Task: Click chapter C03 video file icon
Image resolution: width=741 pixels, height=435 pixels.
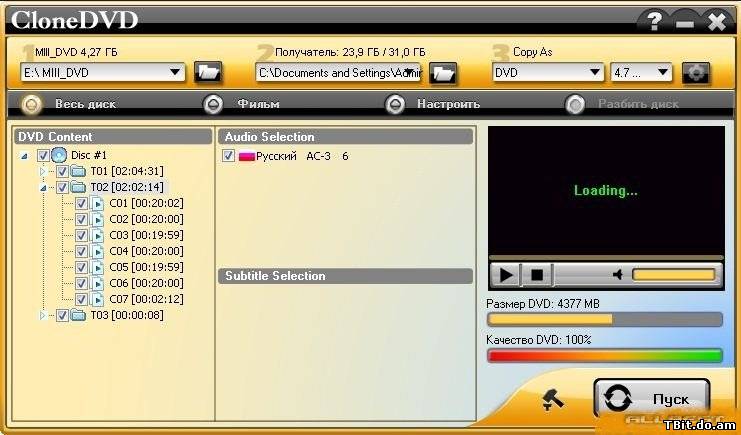Action: pos(97,235)
